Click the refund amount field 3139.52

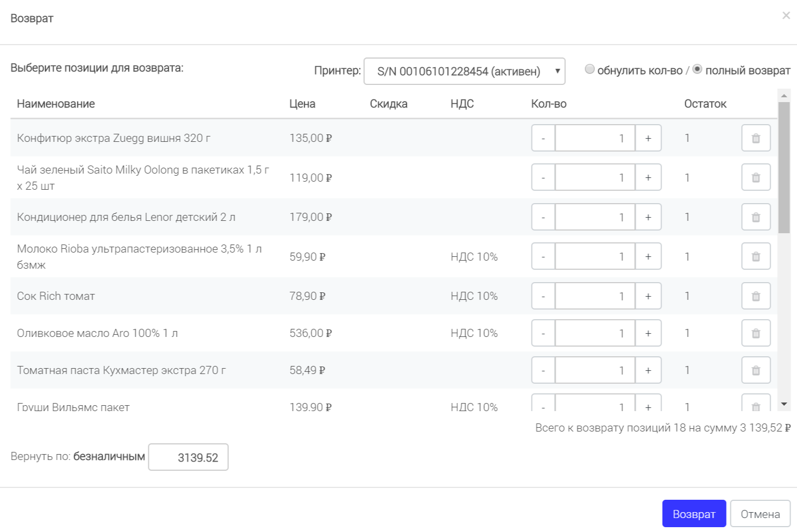[188, 457]
